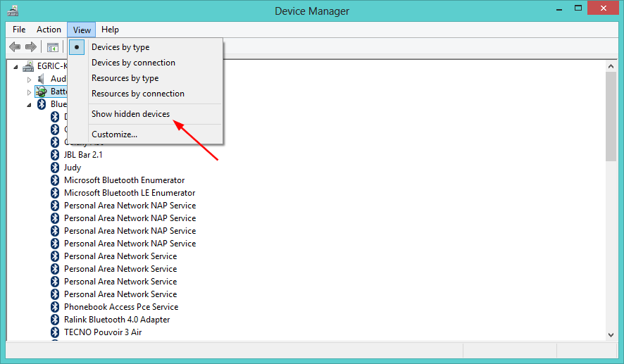The width and height of the screenshot is (624, 364).
Task: Click the Bluetooth icon beside Judy
Action: tap(55, 168)
